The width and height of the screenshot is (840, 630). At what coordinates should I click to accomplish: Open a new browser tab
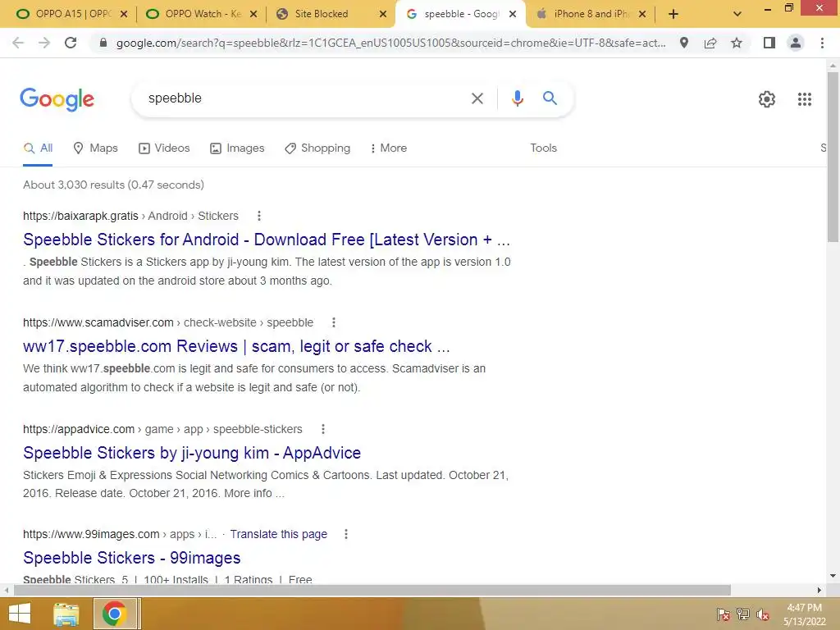673,14
